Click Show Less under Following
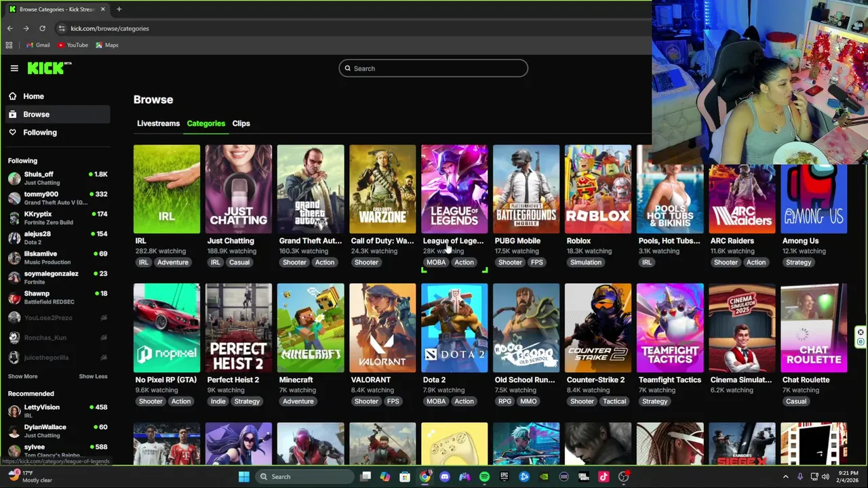The height and width of the screenshot is (488, 868). (x=93, y=376)
